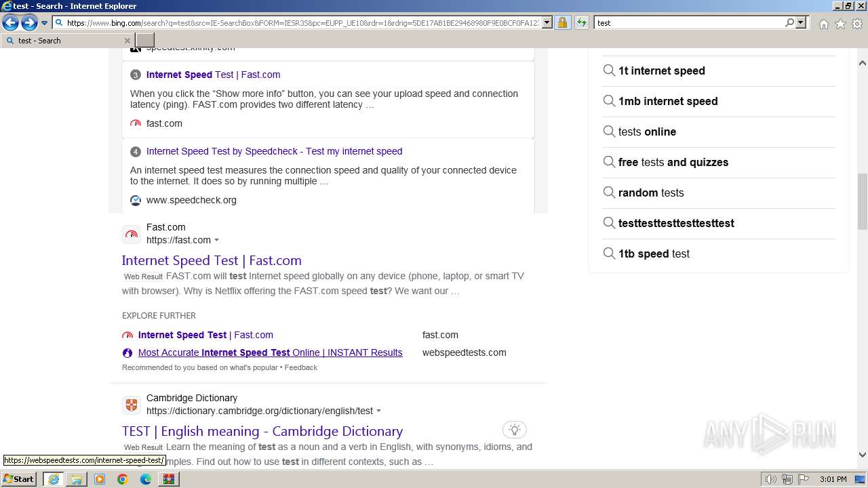
Task: Open search provider dropdown arrow
Action: (801, 23)
